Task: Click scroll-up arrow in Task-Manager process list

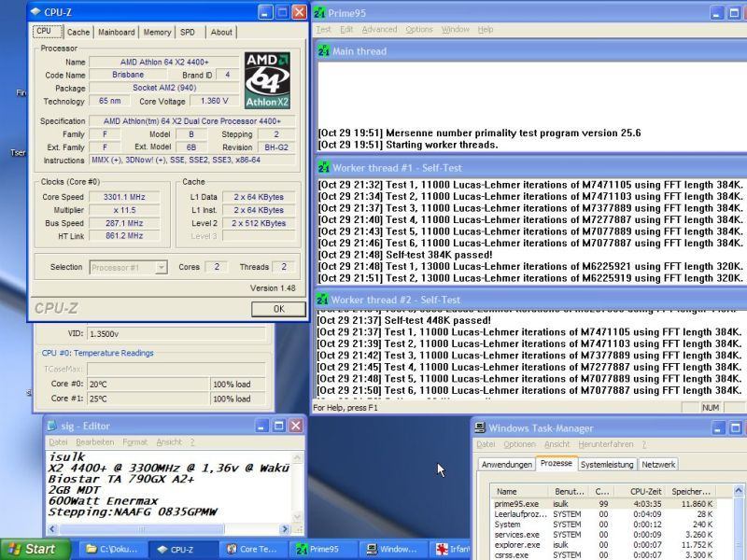Action: [738, 491]
